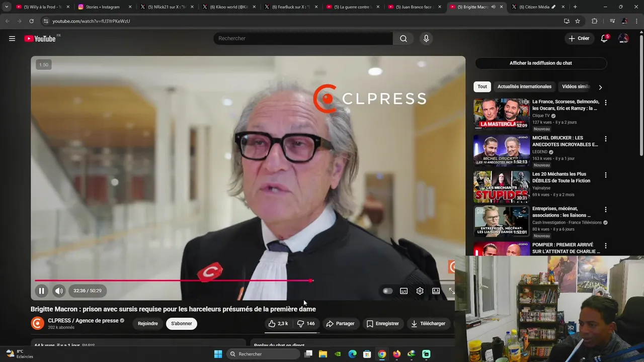Screen dimensions: 644x362
Task: Click the progress bar scrubber handle
Action: click(x=311, y=281)
